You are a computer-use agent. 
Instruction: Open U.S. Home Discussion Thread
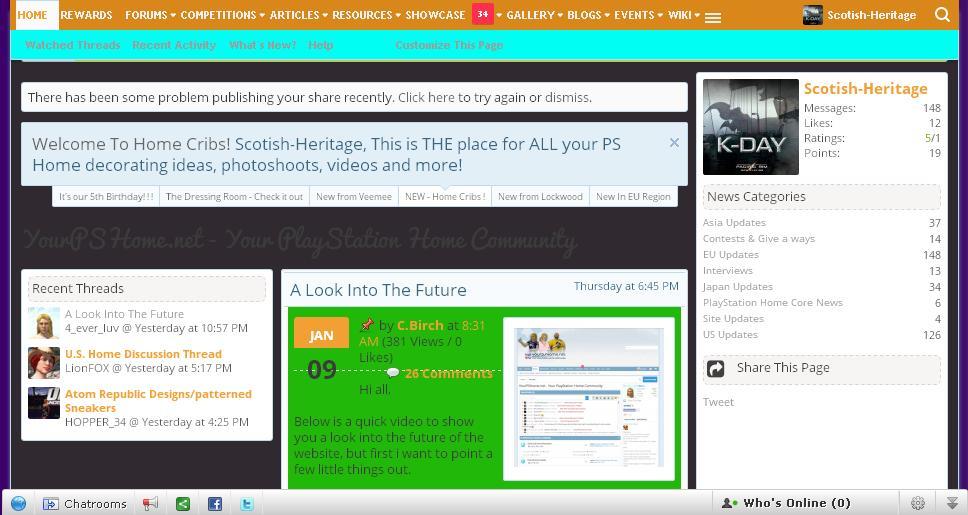(143, 354)
